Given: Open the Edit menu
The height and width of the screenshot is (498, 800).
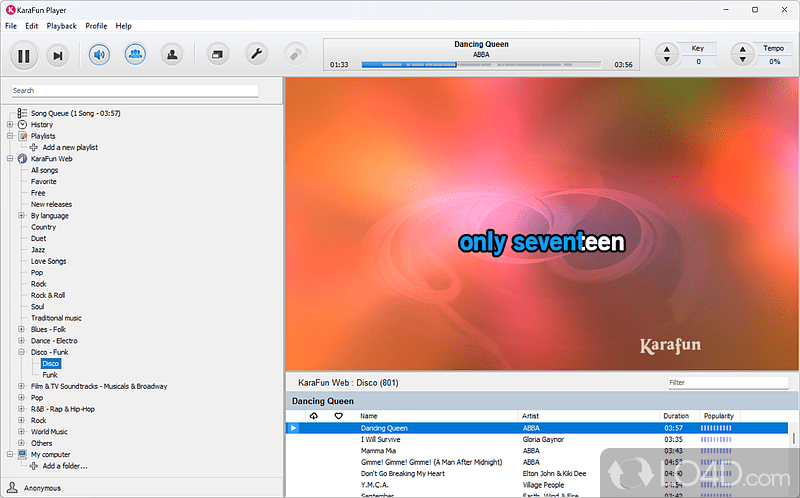Looking at the screenshot, I should (x=32, y=26).
